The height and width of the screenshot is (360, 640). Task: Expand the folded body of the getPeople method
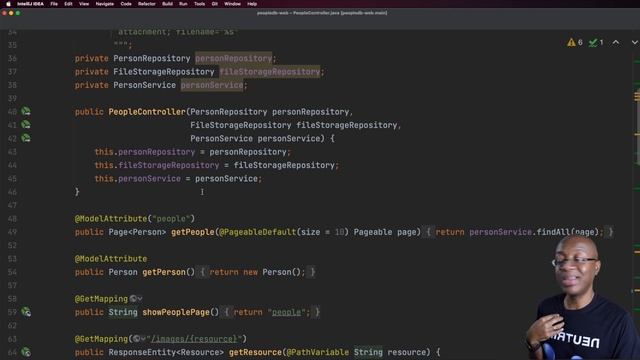tap(519, 232)
